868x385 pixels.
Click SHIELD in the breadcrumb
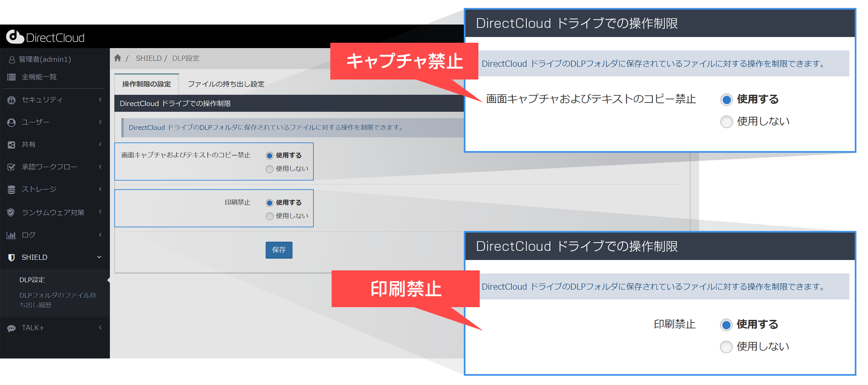coord(149,58)
